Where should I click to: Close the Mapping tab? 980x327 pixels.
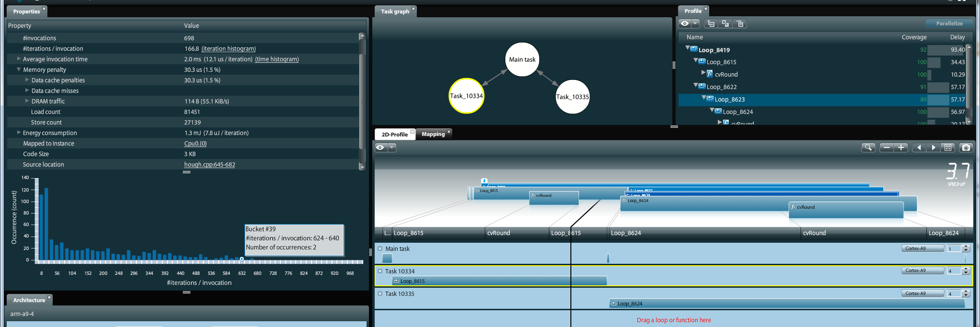point(449,132)
